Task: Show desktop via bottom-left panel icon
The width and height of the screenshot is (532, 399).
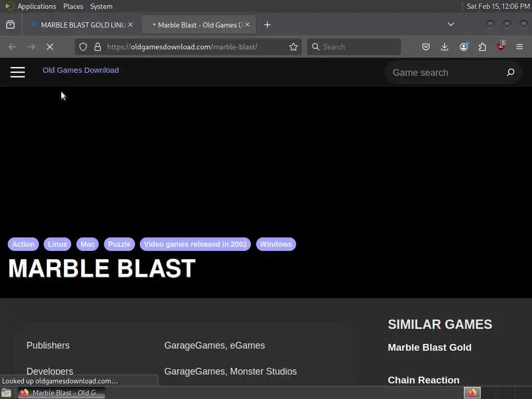Action: click(6, 393)
